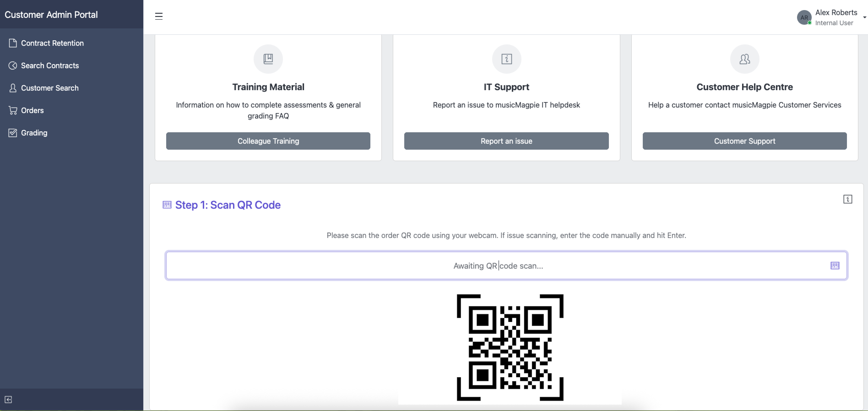Click the barcode icon inside the scan field
This screenshot has width=868, height=411.
point(835,265)
